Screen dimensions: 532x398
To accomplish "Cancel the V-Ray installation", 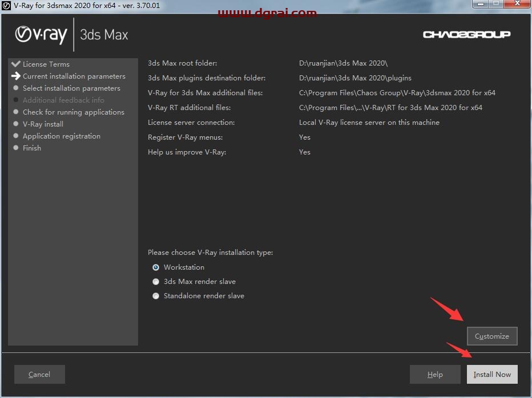I will (x=39, y=374).
